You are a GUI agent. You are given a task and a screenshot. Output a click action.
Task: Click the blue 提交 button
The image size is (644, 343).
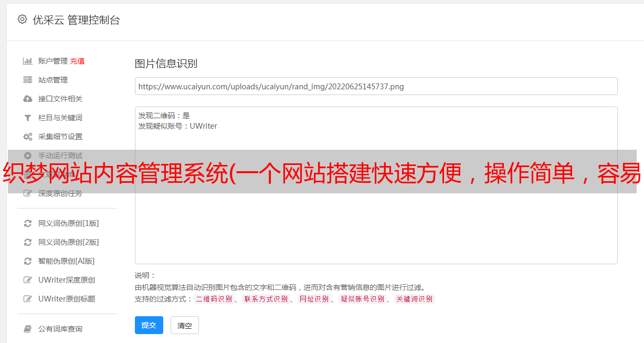tap(149, 325)
